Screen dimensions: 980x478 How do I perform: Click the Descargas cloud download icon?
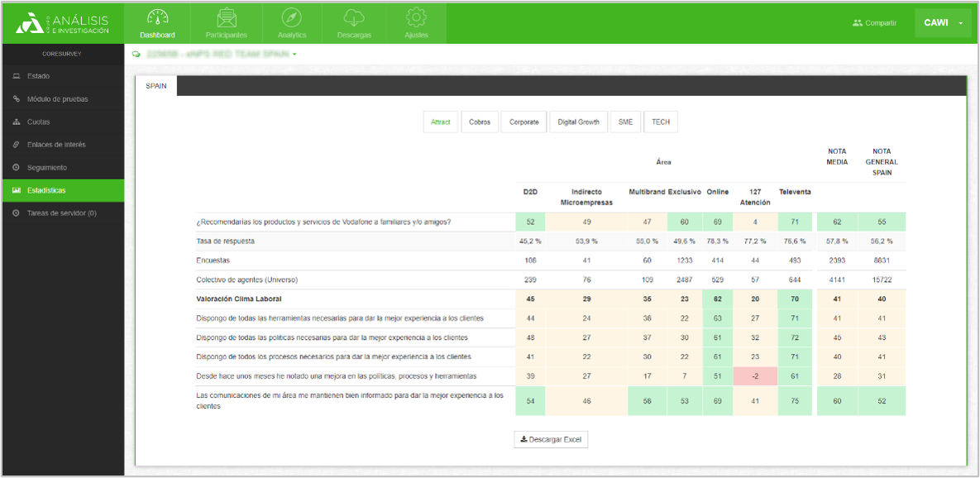[354, 17]
